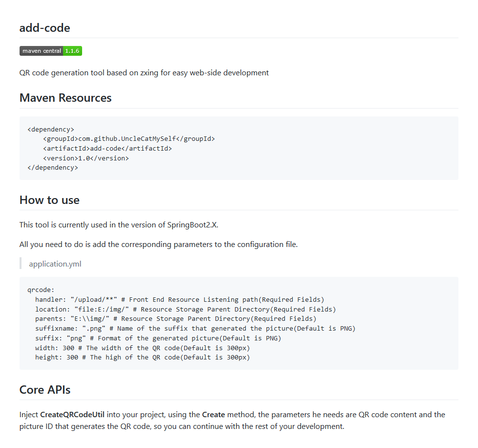Click the Maven Resources heading

(x=65, y=98)
